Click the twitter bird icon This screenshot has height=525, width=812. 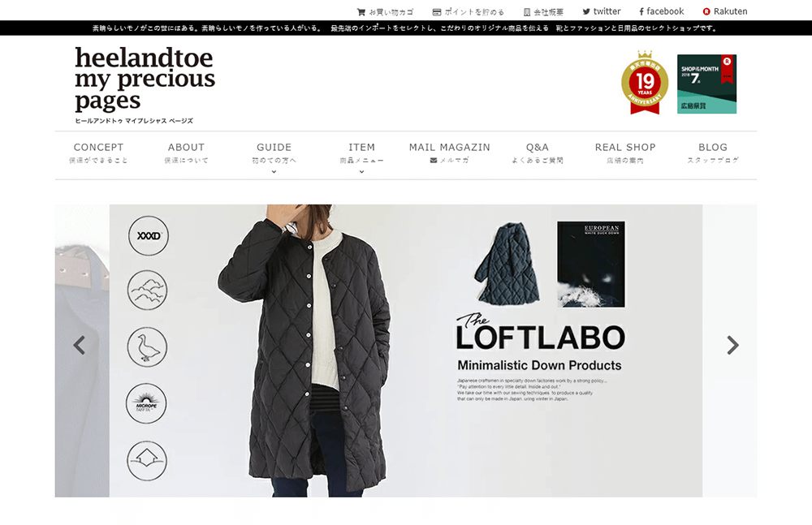click(586, 11)
